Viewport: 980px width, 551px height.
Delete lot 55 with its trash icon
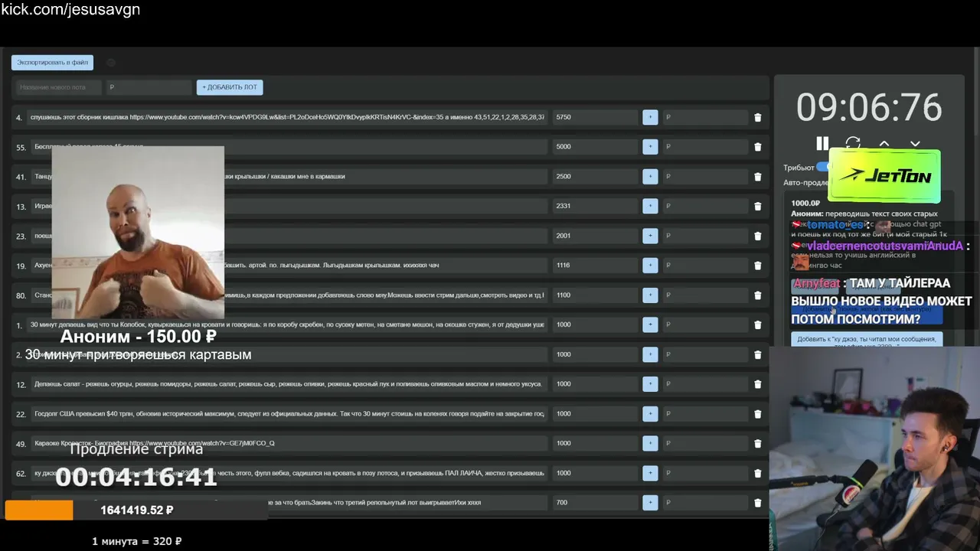(758, 147)
